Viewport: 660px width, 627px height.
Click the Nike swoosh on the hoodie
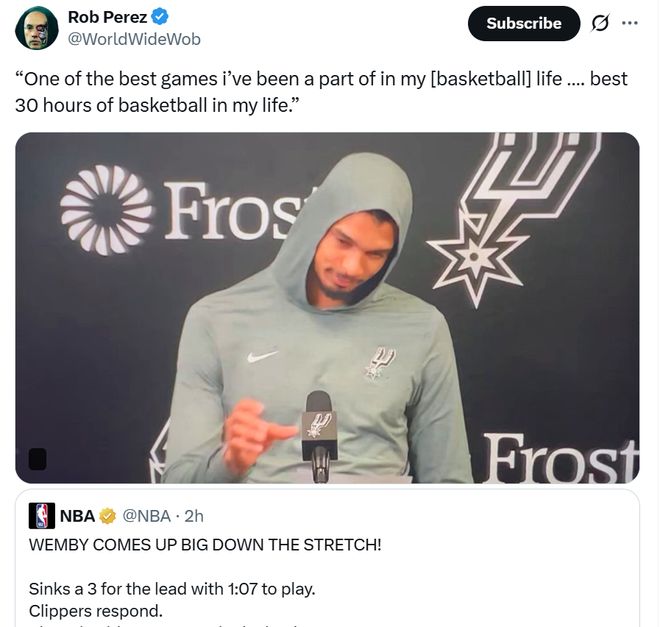[x=262, y=355]
